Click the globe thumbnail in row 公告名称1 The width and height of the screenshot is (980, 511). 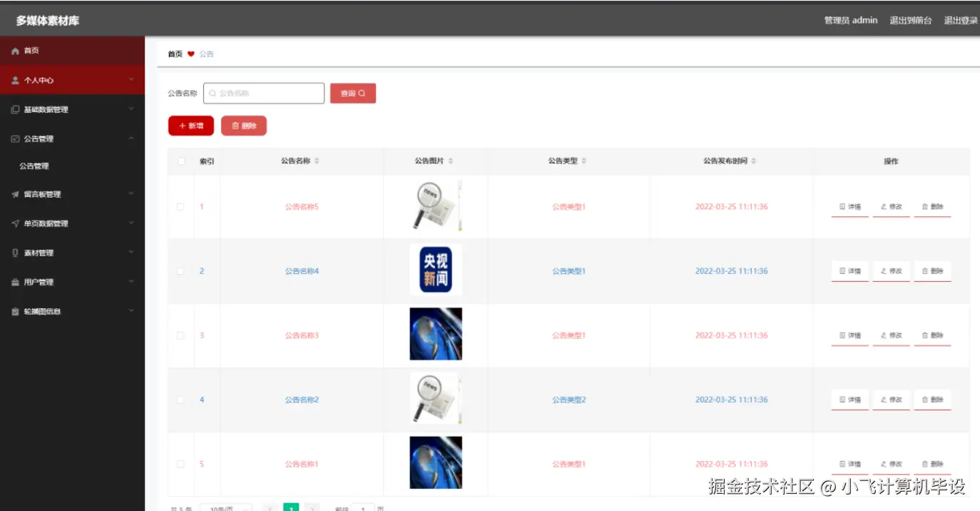436,462
